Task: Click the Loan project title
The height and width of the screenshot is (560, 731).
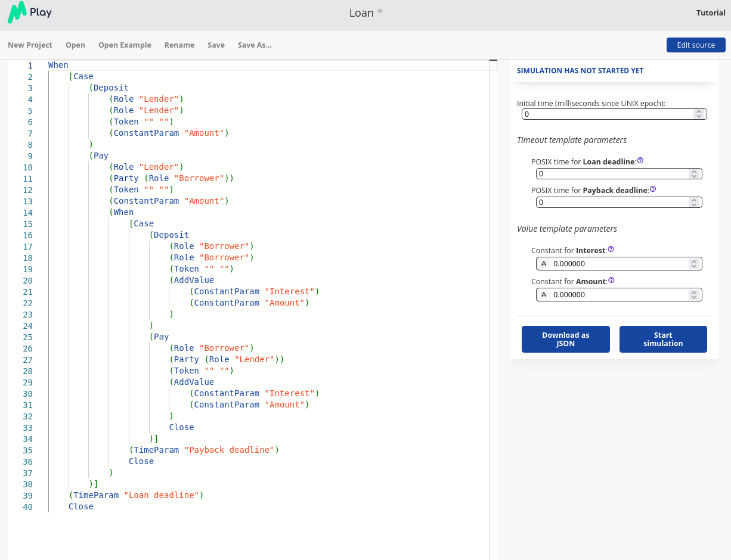Action: point(361,13)
